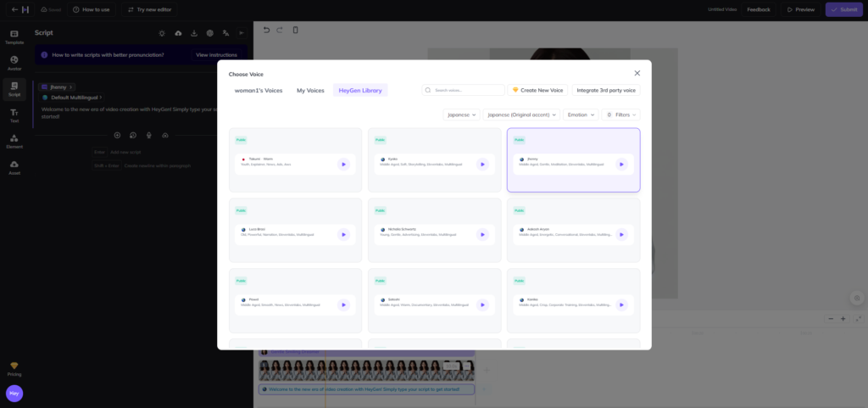This screenshot has width=868, height=408.
Task: Select the Takumi - Warm voice card
Action: [x=295, y=160]
